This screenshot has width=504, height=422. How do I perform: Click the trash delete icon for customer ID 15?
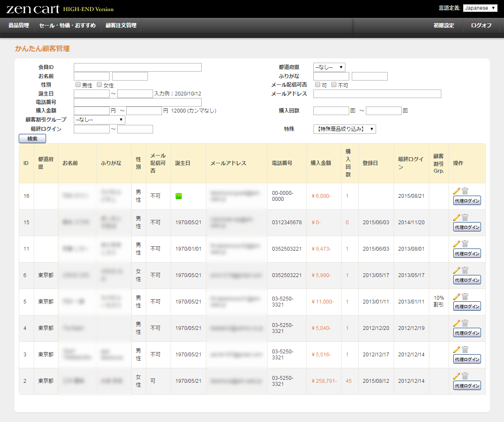tap(465, 217)
